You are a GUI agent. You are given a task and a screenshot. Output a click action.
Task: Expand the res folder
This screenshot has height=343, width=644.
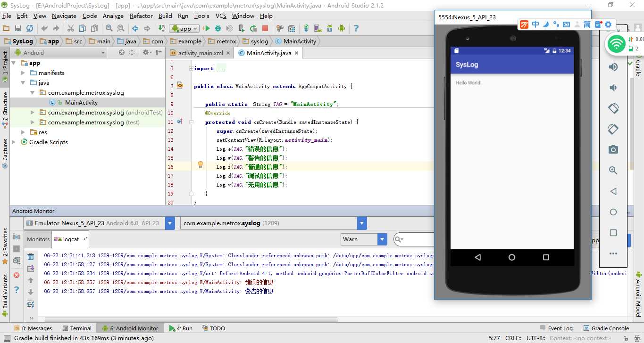[x=23, y=132]
